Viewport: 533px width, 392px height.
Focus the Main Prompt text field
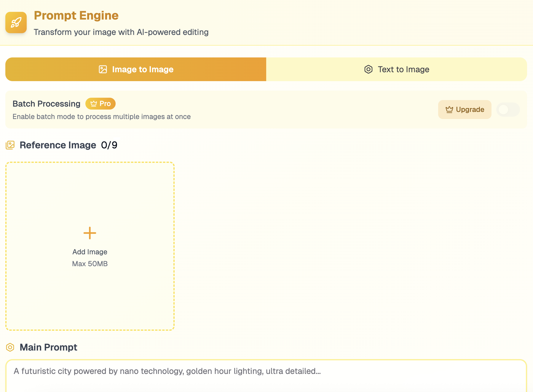[x=266, y=376]
